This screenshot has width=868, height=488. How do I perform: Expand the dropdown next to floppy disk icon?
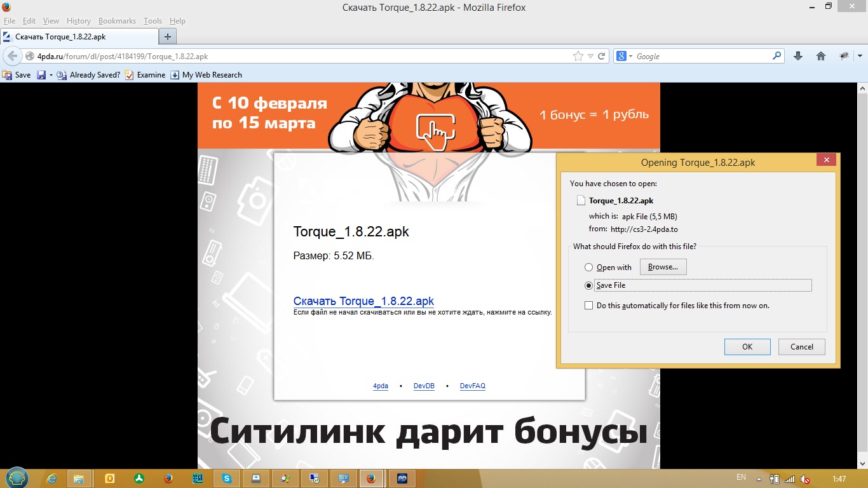[51, 74]
